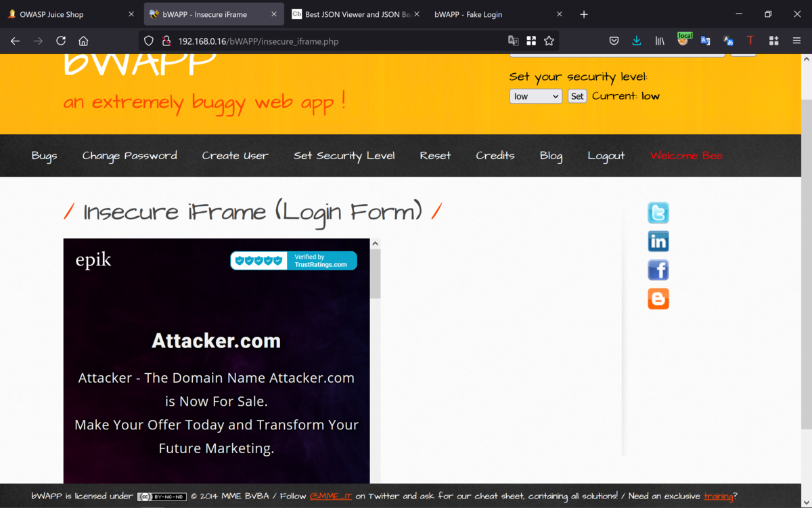Open the Pocket save icon
This screenshot has width=812, height=508.
[x=614, y=41]
